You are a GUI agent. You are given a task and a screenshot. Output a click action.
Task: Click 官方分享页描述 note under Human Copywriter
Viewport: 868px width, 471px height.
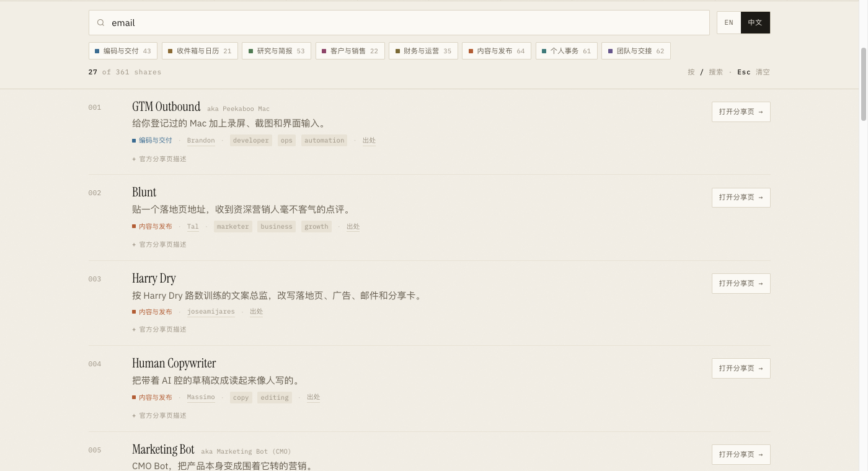pyautogui.click(x=159, y=416)
